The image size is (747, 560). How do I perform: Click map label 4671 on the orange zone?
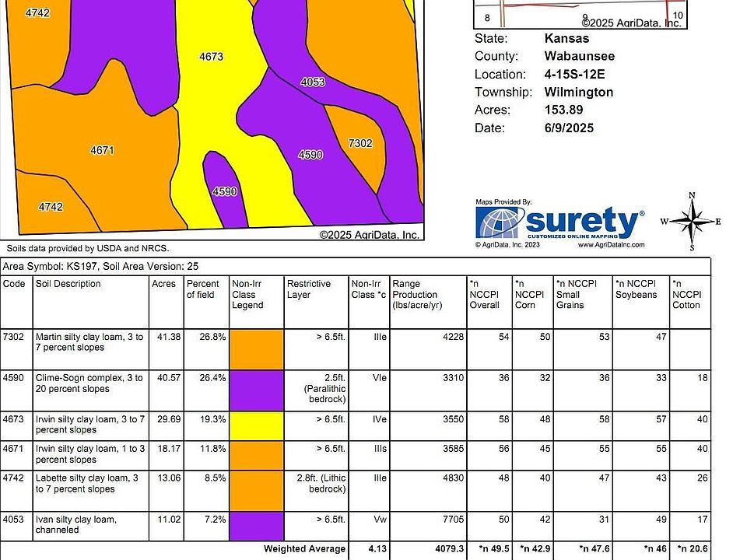(102, 150)
